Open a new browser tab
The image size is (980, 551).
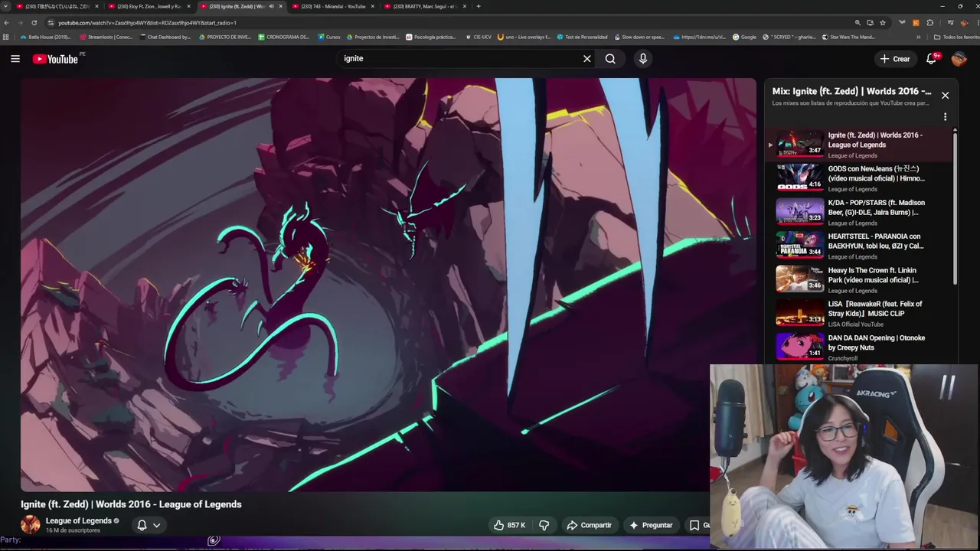(x=479, y=6)
